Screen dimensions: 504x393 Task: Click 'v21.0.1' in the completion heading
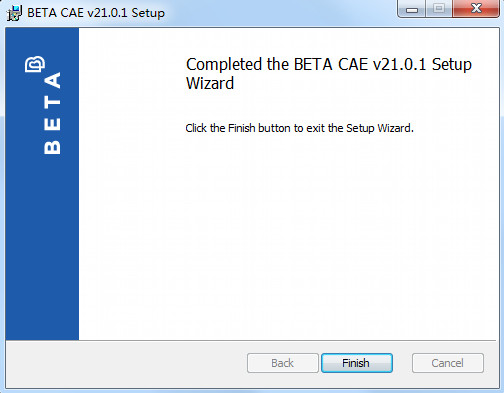click(x=399, y=64)
